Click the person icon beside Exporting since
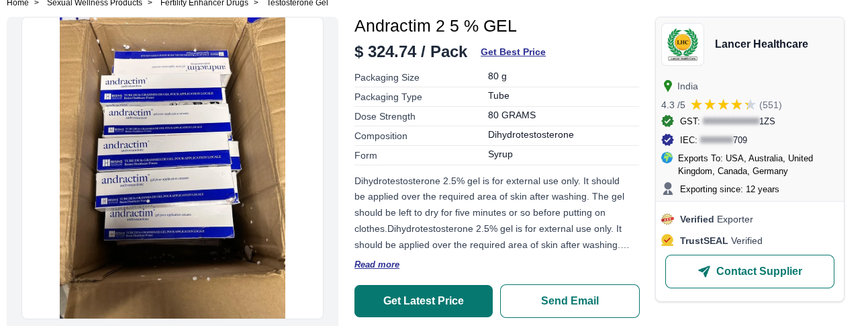The height and width of the screenshot is (326, 868). point(667,189)
